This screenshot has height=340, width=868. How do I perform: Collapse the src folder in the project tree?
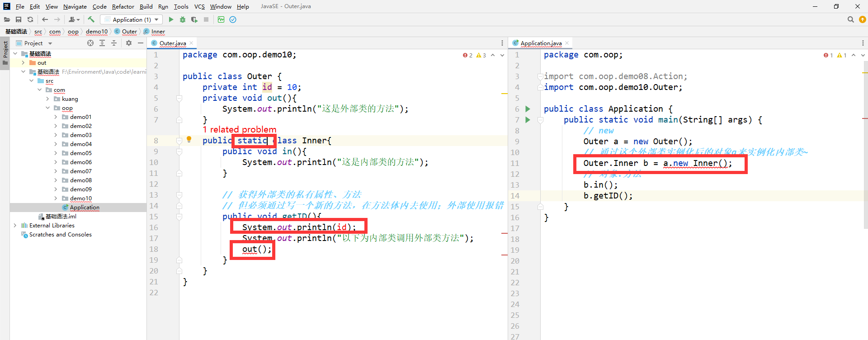point(32,81)
